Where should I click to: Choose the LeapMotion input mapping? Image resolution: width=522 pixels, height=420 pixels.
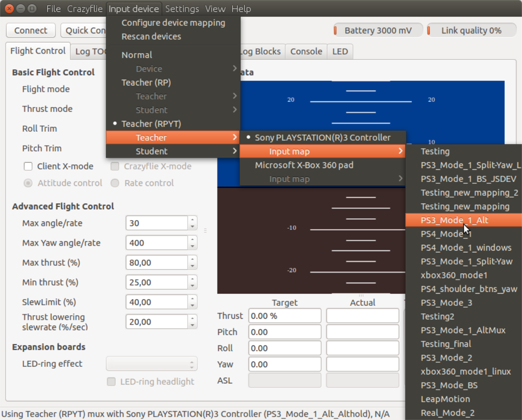click(x=445, y=399)
